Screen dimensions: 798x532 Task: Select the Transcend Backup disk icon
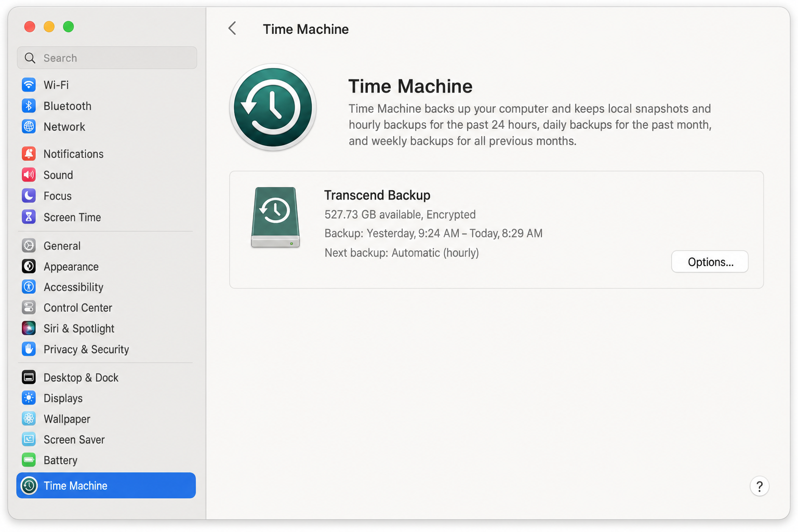[x=275, y=217]
